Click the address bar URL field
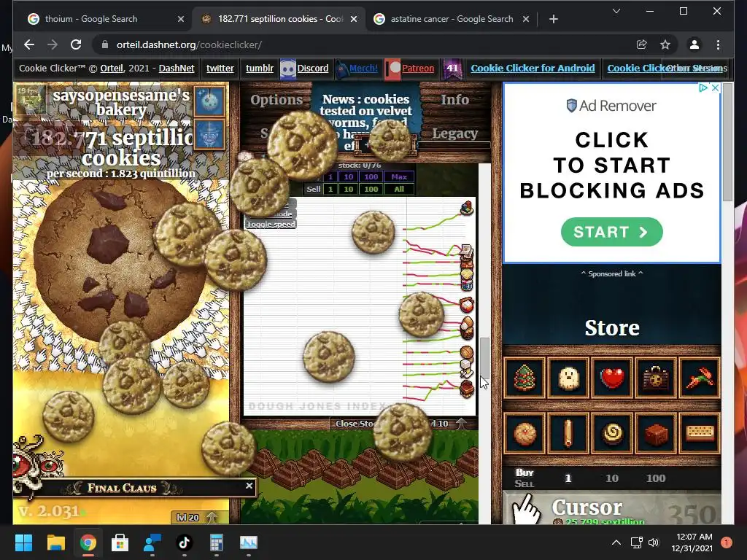Viewport: 747px width, 560px height. (362, 44)
